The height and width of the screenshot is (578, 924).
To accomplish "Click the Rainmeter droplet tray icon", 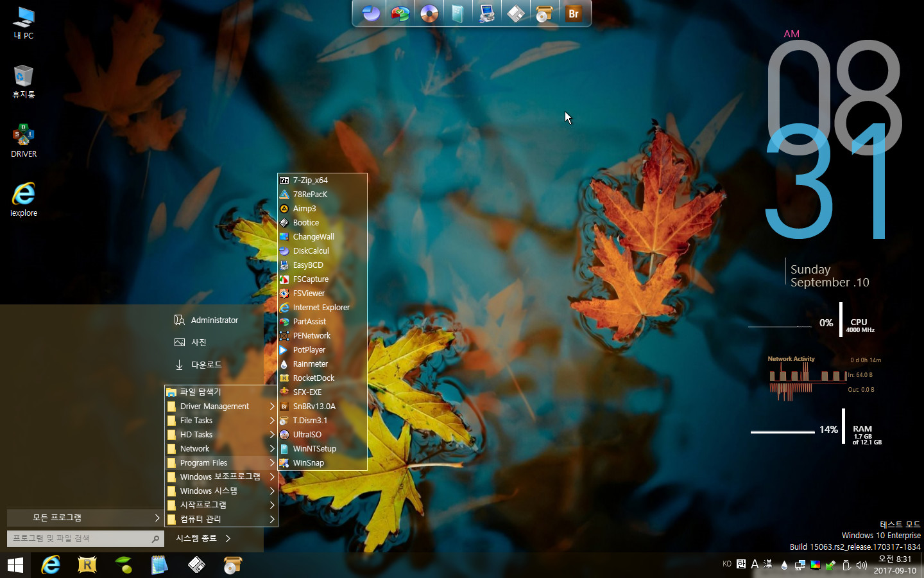I will tap(784, 565).
